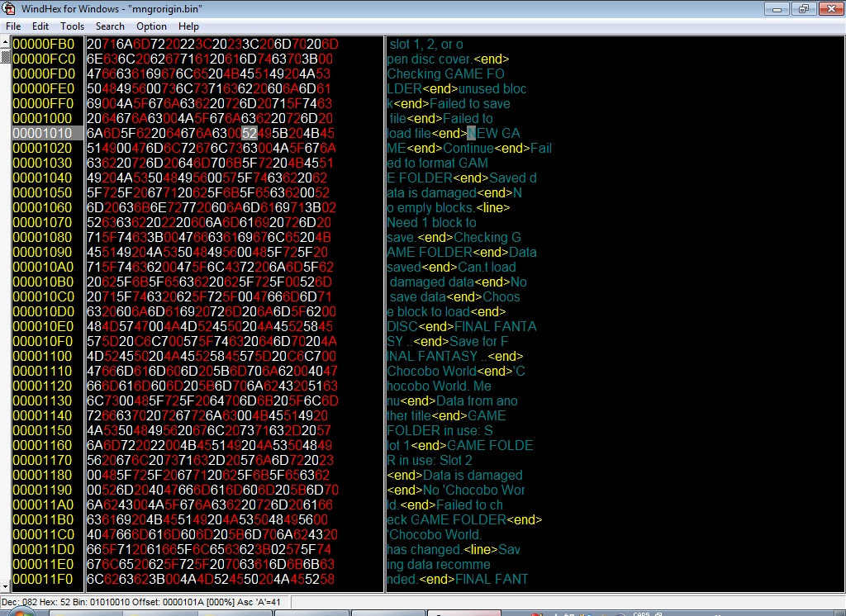
Task: Click text 'pen disc cover.<end>'
Action: click(448, 59)
